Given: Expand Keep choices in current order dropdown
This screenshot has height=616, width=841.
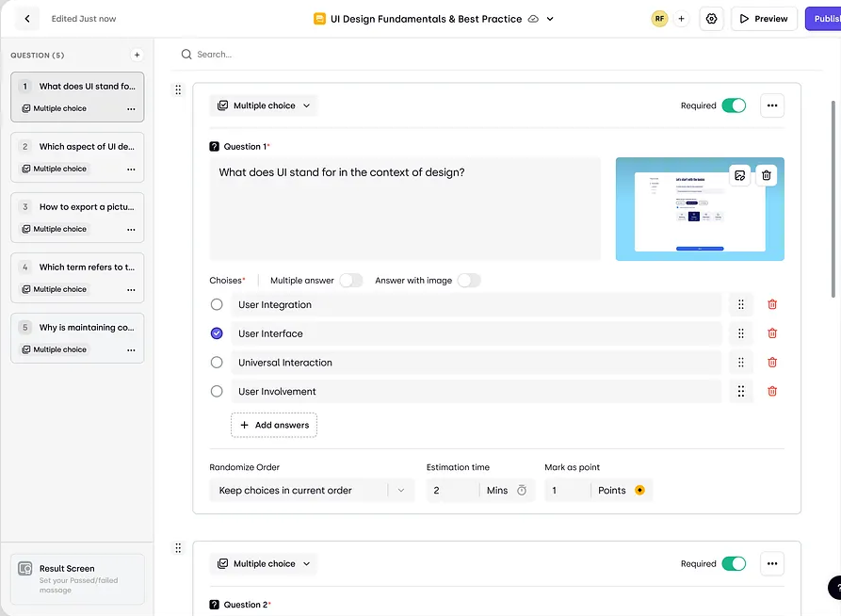Looking at the screenshot, I should click(x=312, y=490).
